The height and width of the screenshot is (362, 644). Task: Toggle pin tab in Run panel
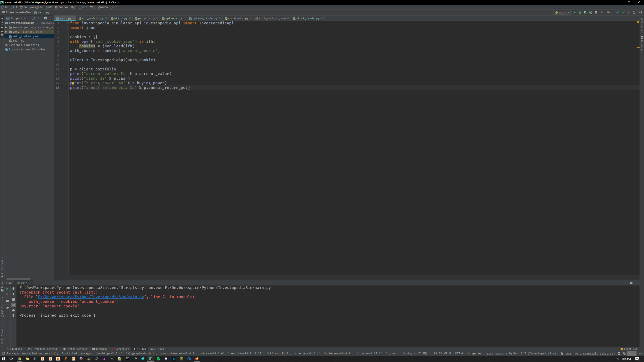tap(7, 308)
